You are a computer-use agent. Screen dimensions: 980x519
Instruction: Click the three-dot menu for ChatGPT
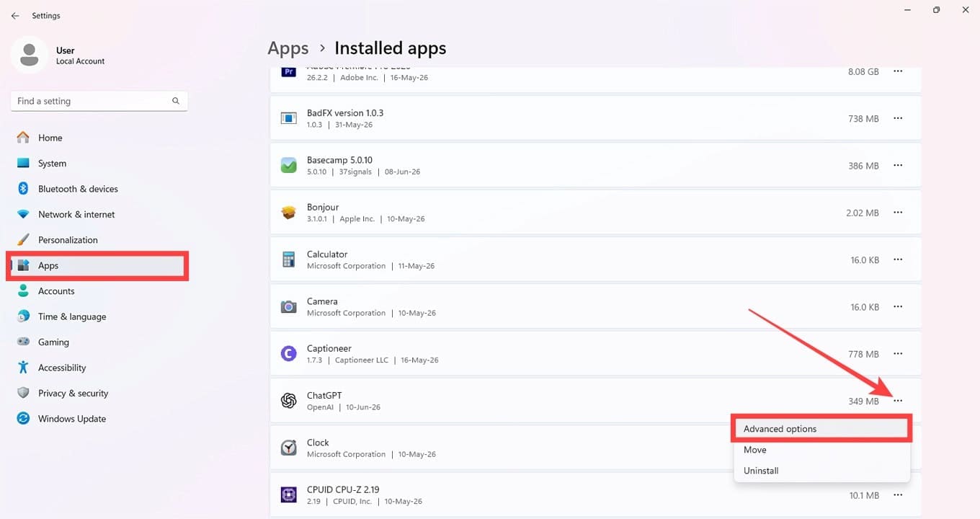pos(898,401)
